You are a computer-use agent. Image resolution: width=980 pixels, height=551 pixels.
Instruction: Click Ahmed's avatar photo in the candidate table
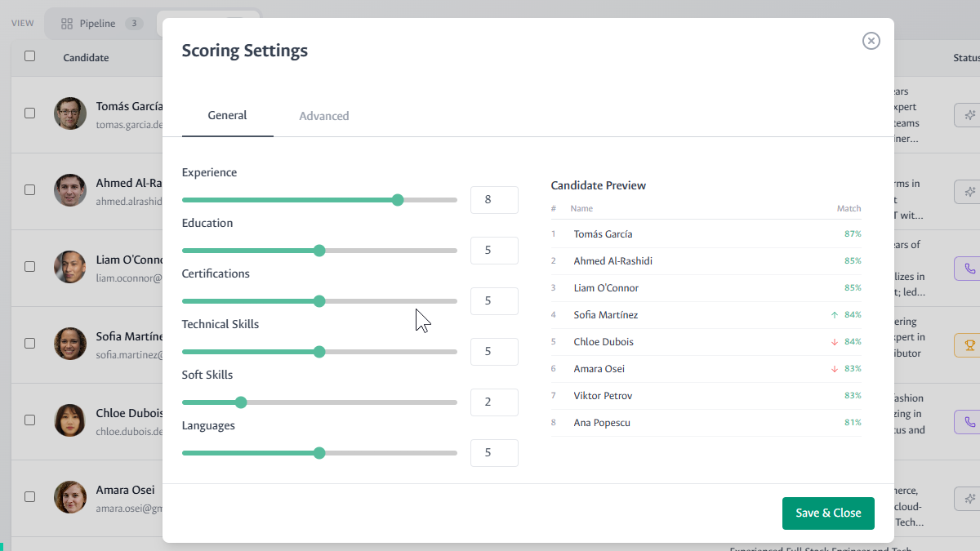[70, 190]
